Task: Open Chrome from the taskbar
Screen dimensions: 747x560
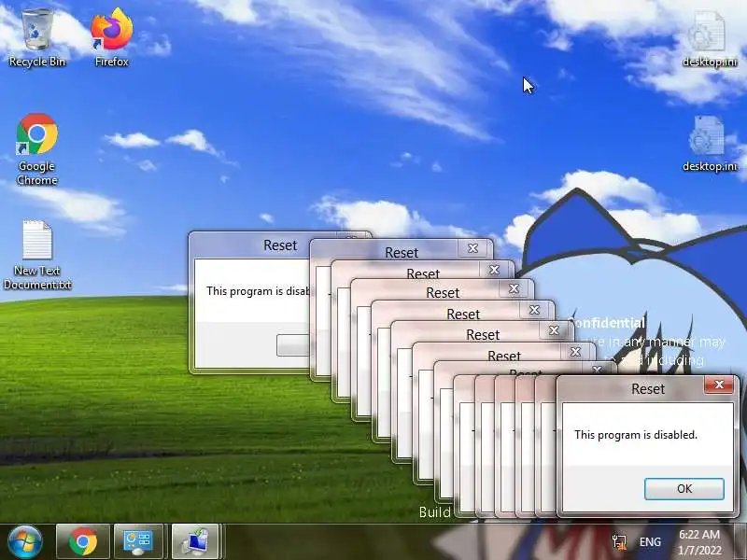Action: coord(83,542)
